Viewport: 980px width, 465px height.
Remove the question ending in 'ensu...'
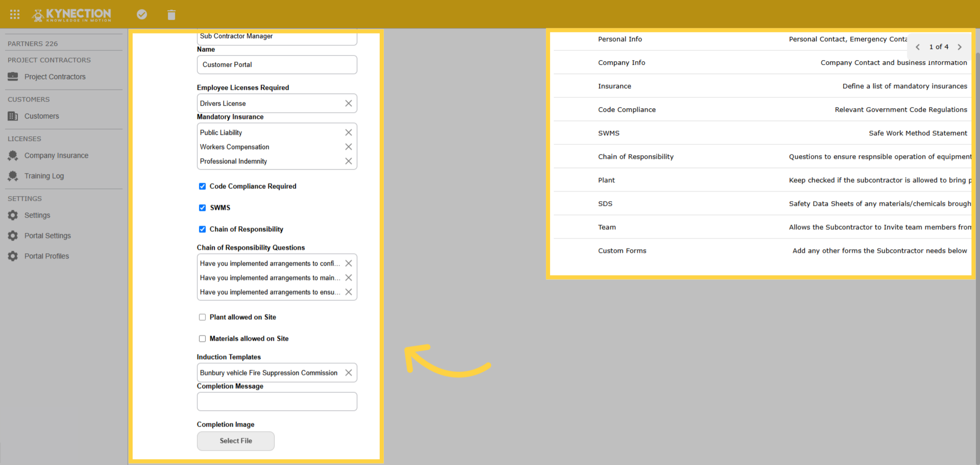tap(348, 292)
